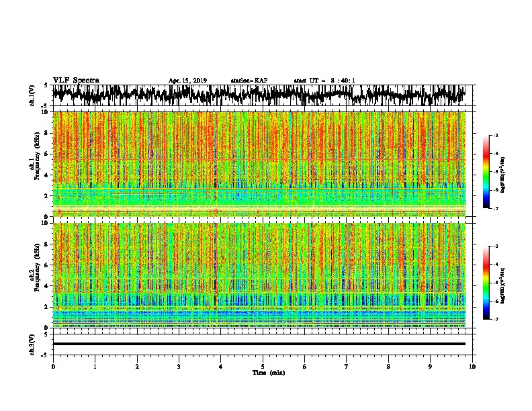
Task: Click the ch.1 voltage waveform trace
Action: click(x=259, y=95)
